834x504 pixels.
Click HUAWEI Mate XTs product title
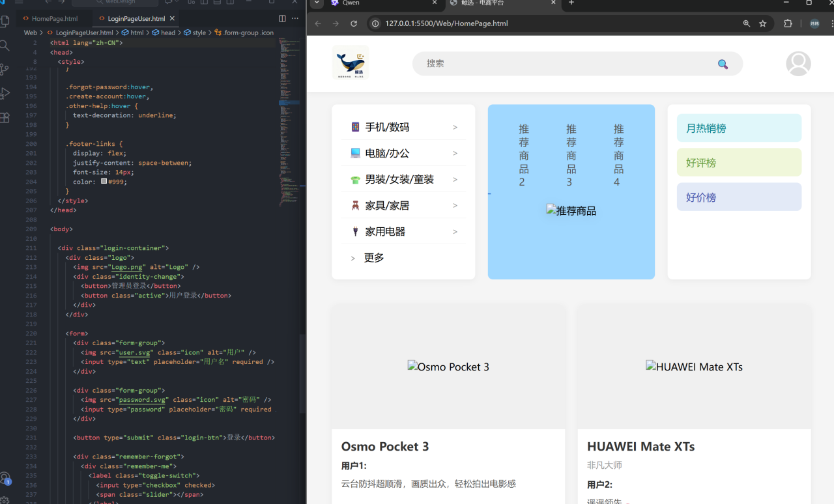click(640, 447)
